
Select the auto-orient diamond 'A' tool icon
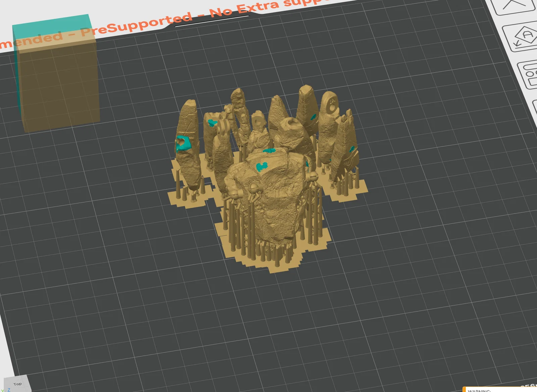[x=522, y=37]
